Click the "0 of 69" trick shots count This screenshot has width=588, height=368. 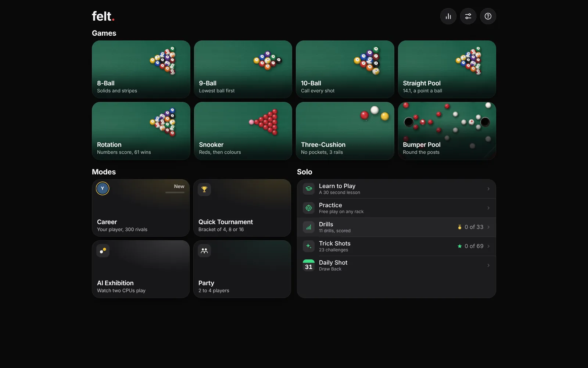click(474, 246)
